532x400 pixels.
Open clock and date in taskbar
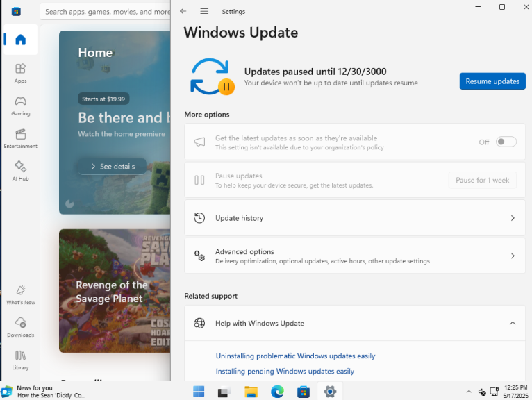point(515,392)
